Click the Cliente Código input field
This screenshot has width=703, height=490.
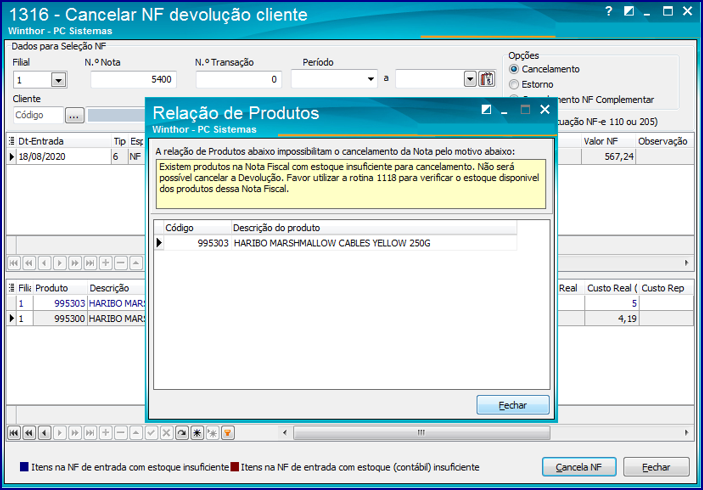pos(38,115)
